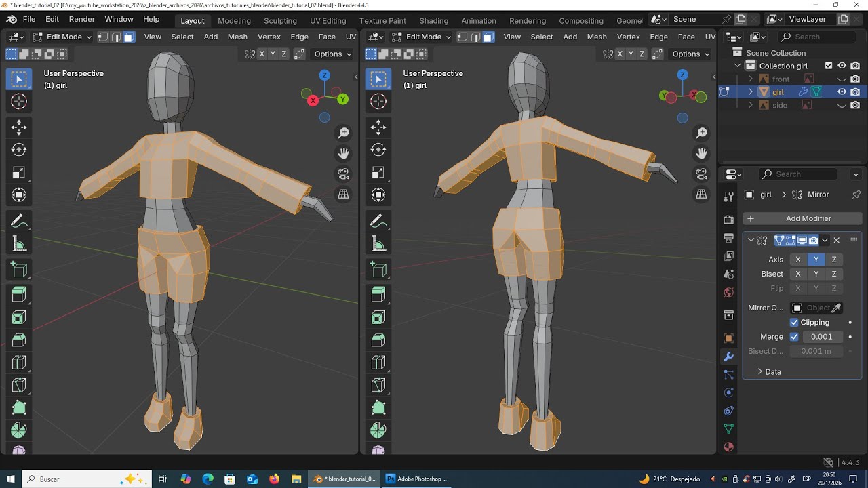Hide the girl object in outliner
This screenshot has height=488, width=868.
[x=842, y=92]
